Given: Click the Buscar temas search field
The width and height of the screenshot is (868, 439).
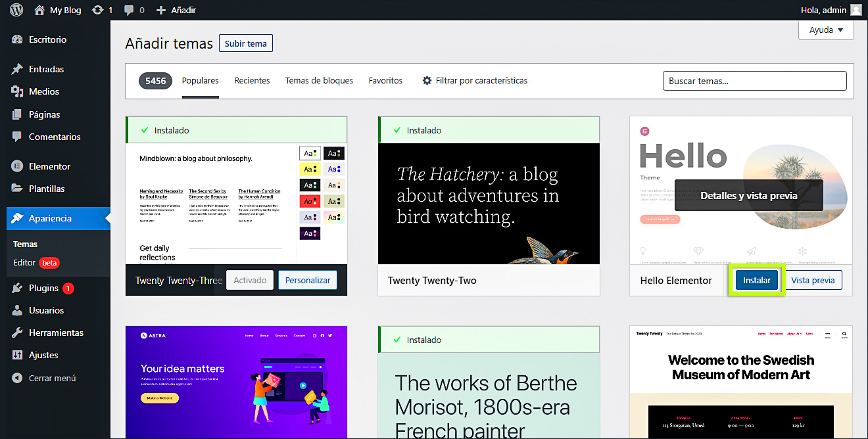Looking at the screenshot, I should [x=754, y=81].
